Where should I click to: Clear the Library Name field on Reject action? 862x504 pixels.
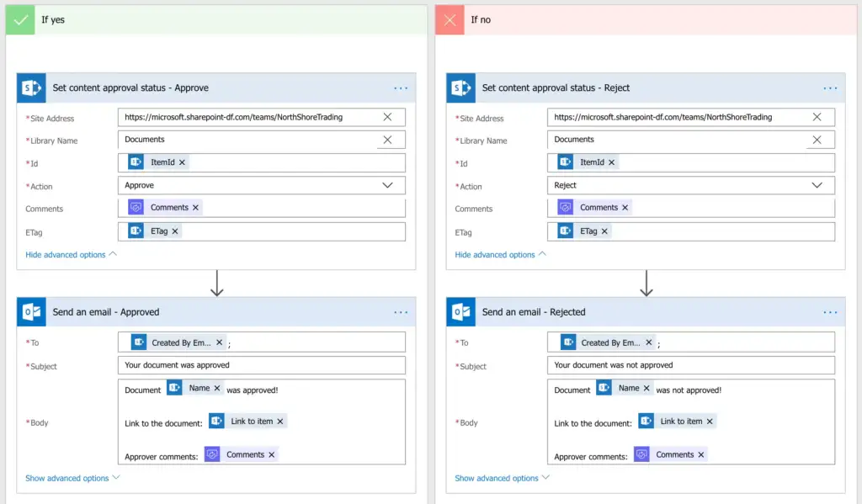(x=817, y=140)
